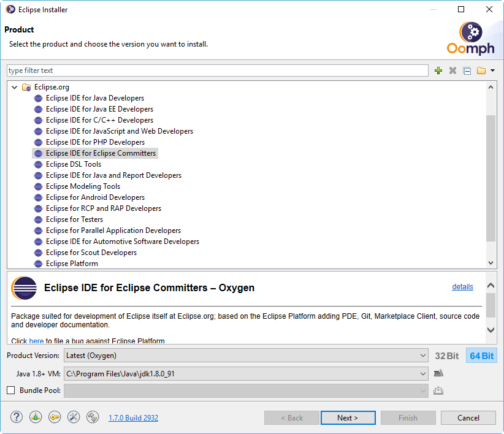
Task: Select Eclipse for Android Developers
Action: pyautogui.click(x=89, y=197)
